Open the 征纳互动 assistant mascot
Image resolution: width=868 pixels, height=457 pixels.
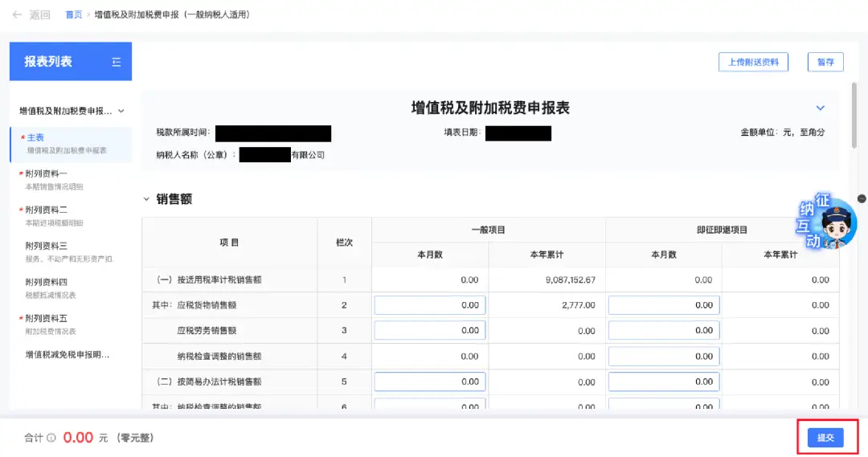click(828, 222)
